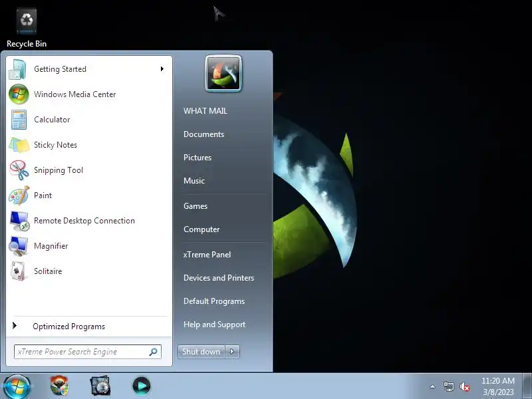Click the Optimized Programs label

[x=69, y=327]
